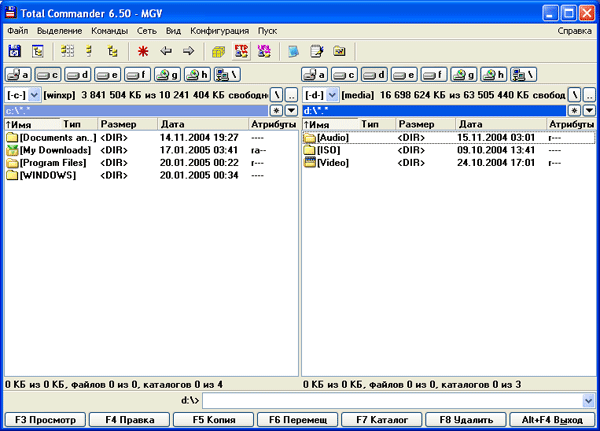Open left panel favorites asterisk button
The height and width of the screenshot is (431, 600).
tap(276, 111)
